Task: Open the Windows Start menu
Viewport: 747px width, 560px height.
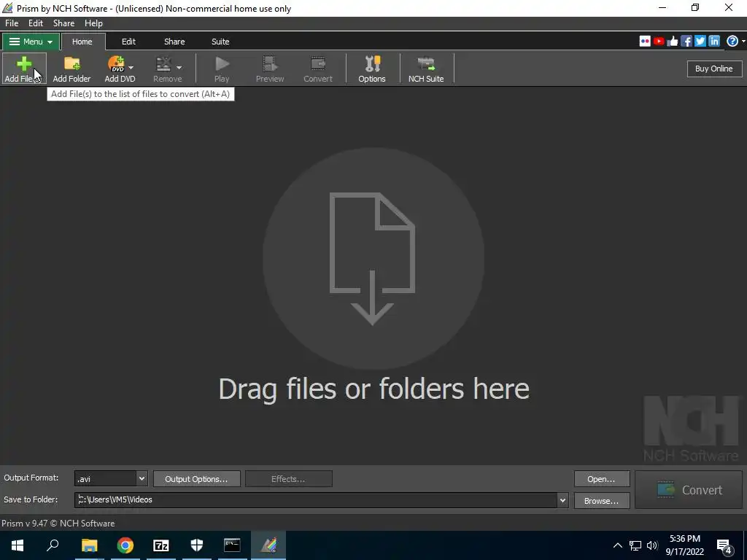Action: [18, 545]
